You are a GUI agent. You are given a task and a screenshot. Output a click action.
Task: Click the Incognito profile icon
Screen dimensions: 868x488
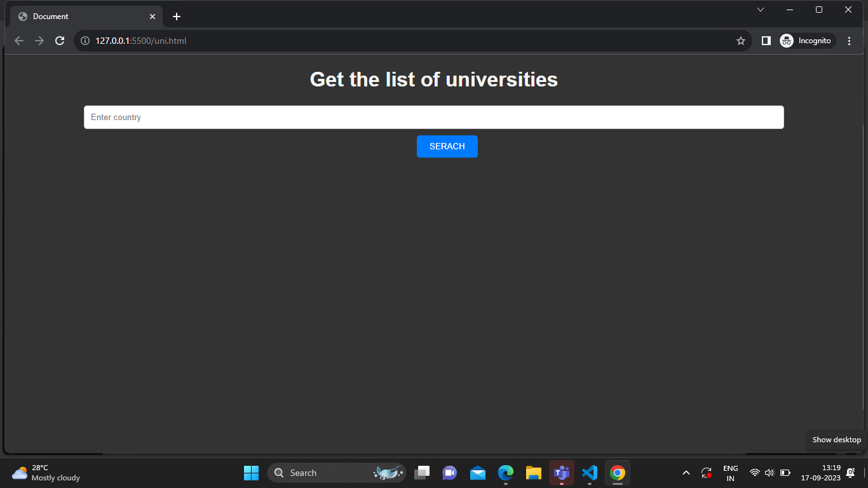pyautogui.click(x=786, y=40)
